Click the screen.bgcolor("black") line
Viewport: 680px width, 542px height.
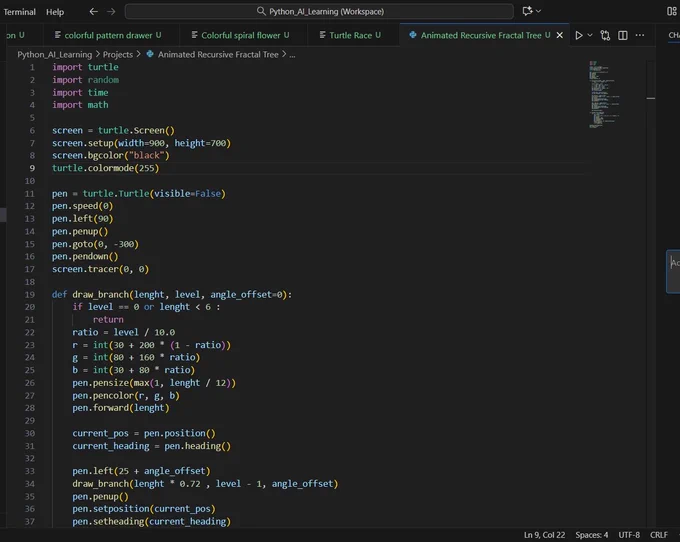point(111,156)
